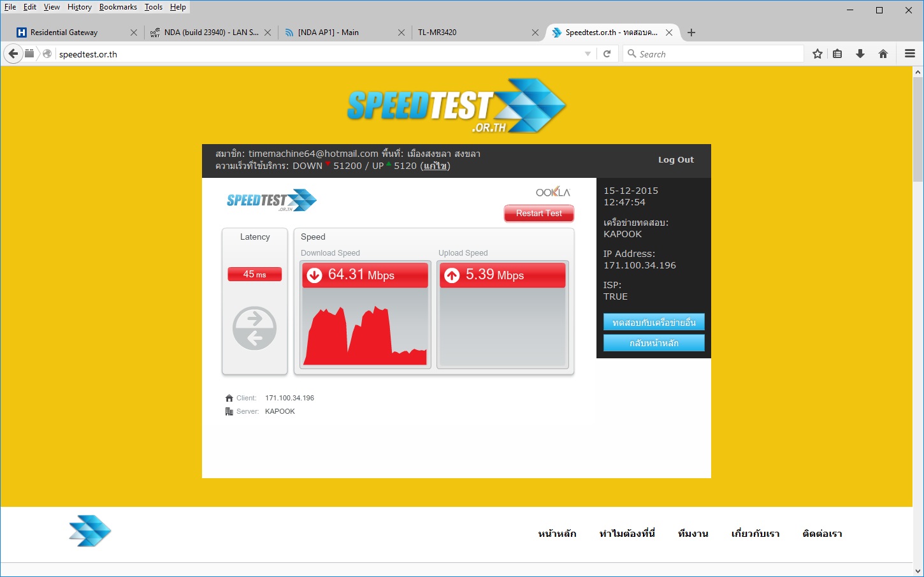Screen dimensions: 924x577
Task: Click the ISP value TRUE
Action: [616, 296]
